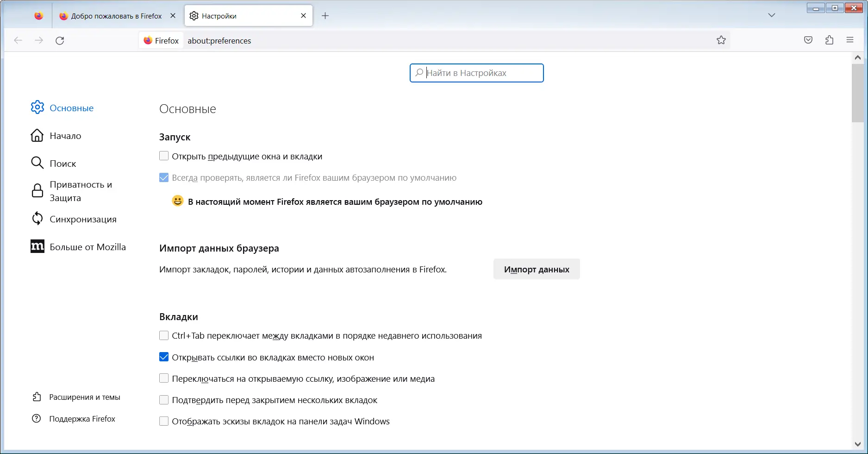Screen dimensions: 868x454
Task: Bookmark this page with the star icon
Action: tap(721, 40)
